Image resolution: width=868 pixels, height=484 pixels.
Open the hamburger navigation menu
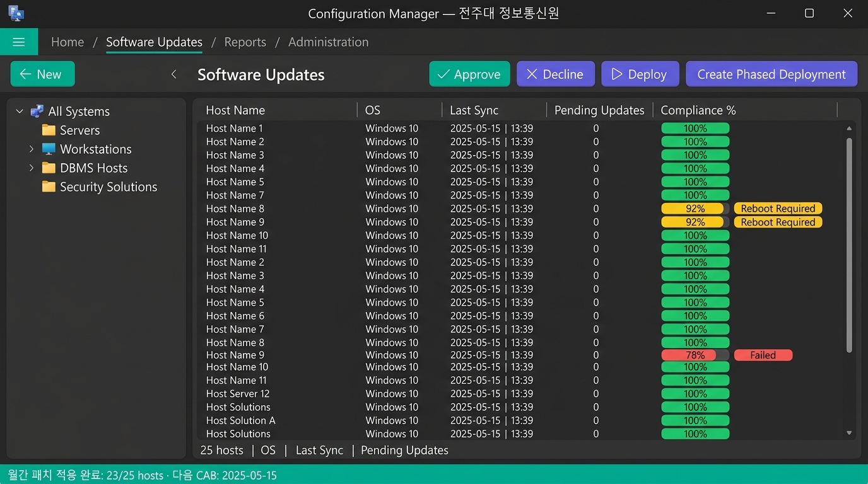[19, 42]
